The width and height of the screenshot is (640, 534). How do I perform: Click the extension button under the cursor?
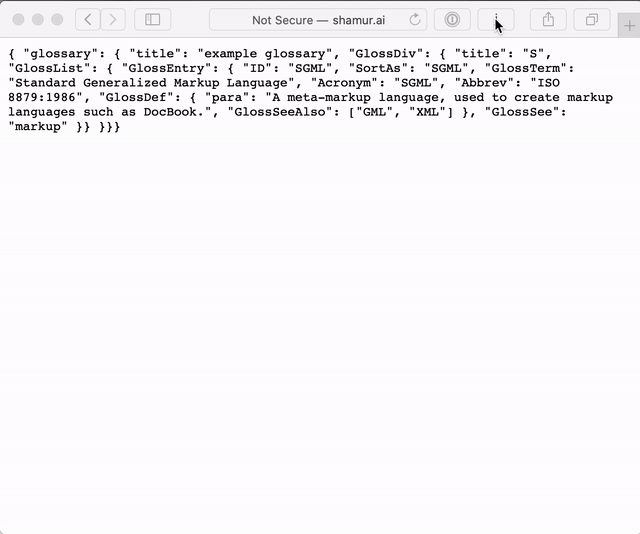coord(496,20)
